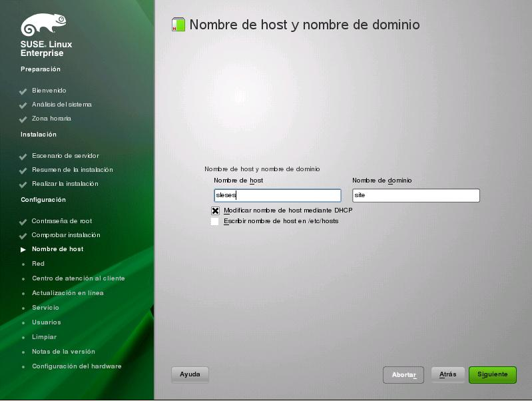
Task: Select Servicio step in sidebar
Action: pos(45,307)
